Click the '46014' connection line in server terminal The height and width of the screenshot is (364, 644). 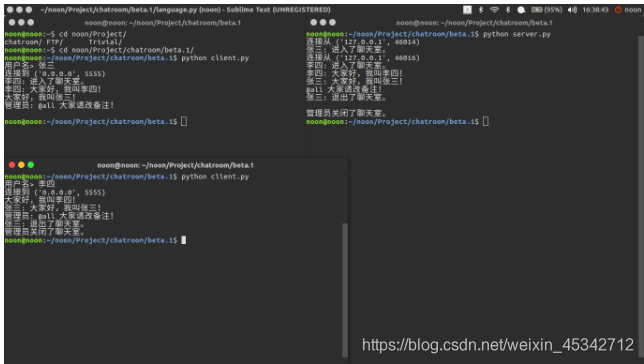click(363, 42)
